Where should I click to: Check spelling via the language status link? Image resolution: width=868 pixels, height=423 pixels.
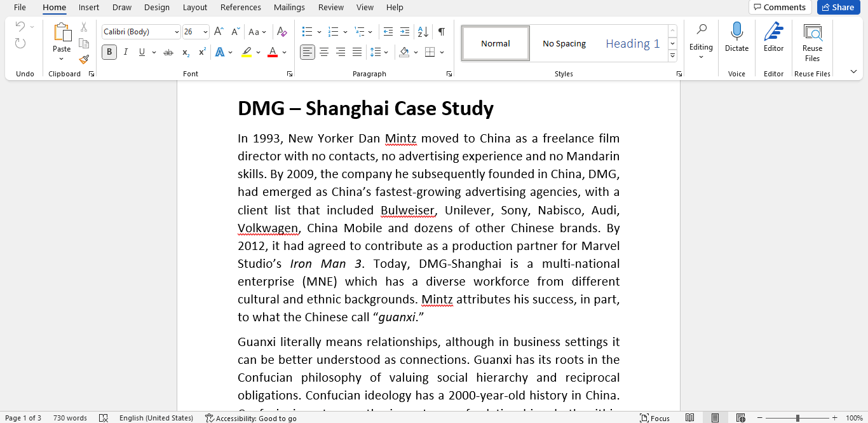156,418
